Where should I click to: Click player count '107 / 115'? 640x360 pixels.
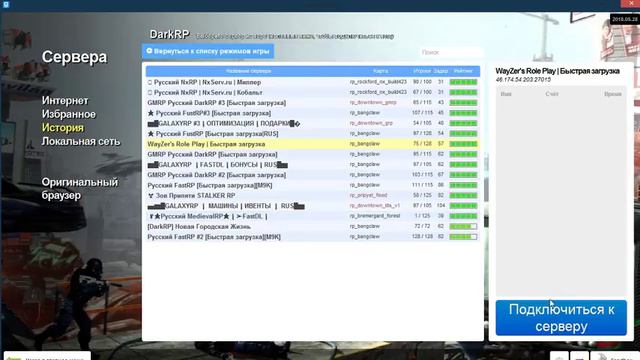pos(422,113)
